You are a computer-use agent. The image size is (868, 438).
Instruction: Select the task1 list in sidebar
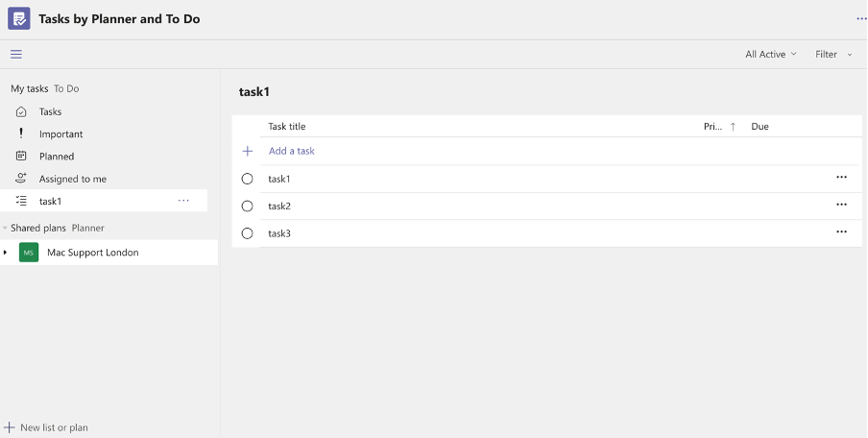50,201
